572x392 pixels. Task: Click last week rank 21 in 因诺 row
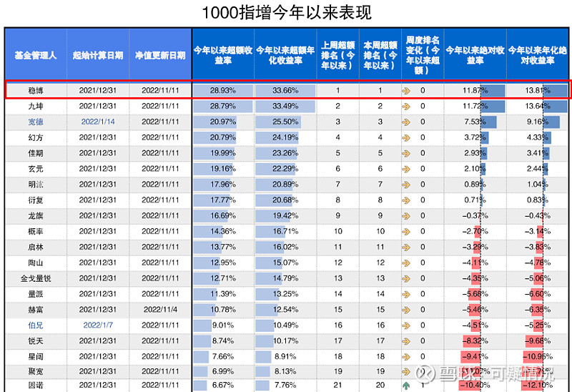click(337, 386)
